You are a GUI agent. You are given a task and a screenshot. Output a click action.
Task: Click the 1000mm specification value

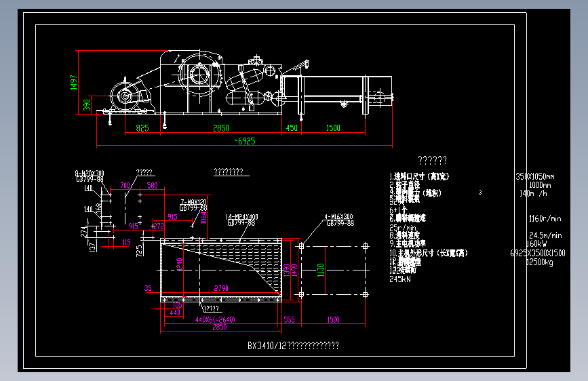540,185
